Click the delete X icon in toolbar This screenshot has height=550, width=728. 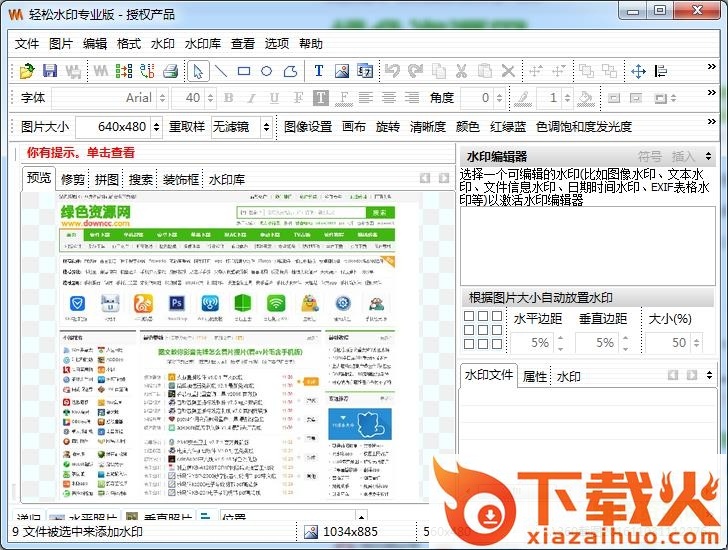[508, 71]
